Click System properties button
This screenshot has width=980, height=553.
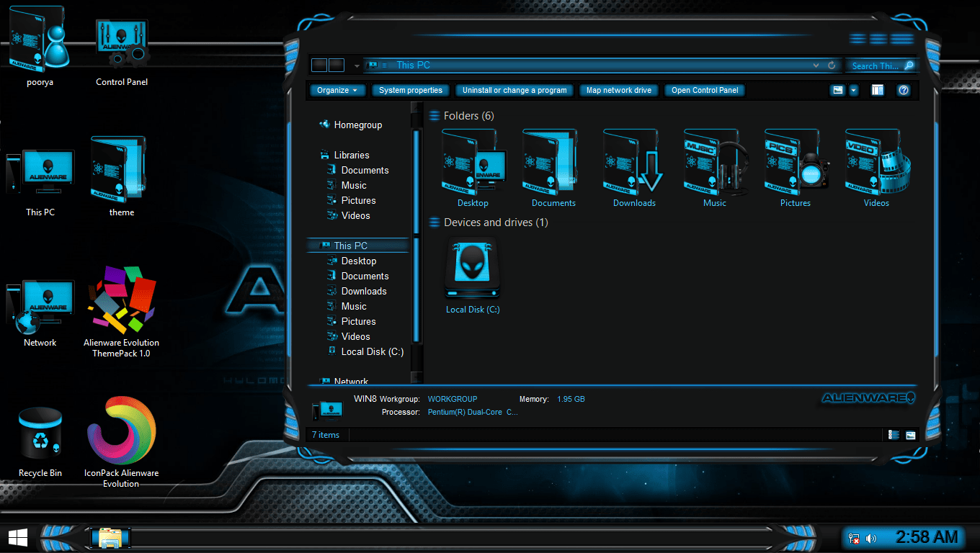[411, 90]
